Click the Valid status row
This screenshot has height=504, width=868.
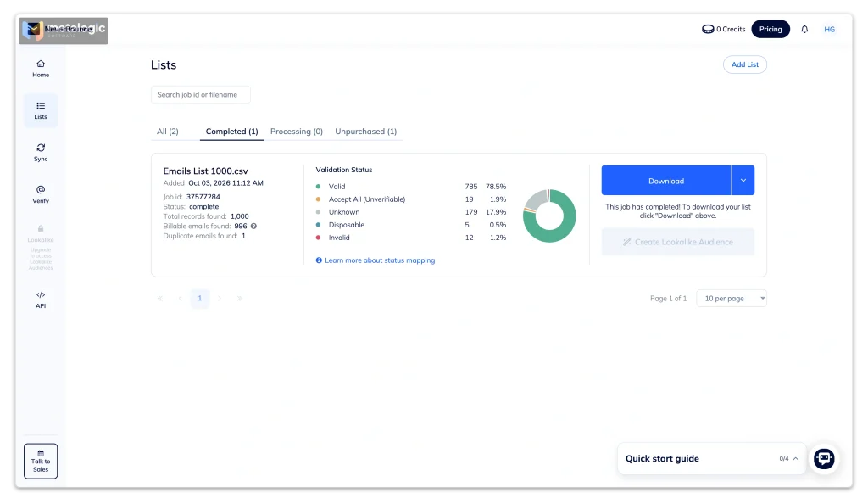pyautogui.click(x=411, y=187)
